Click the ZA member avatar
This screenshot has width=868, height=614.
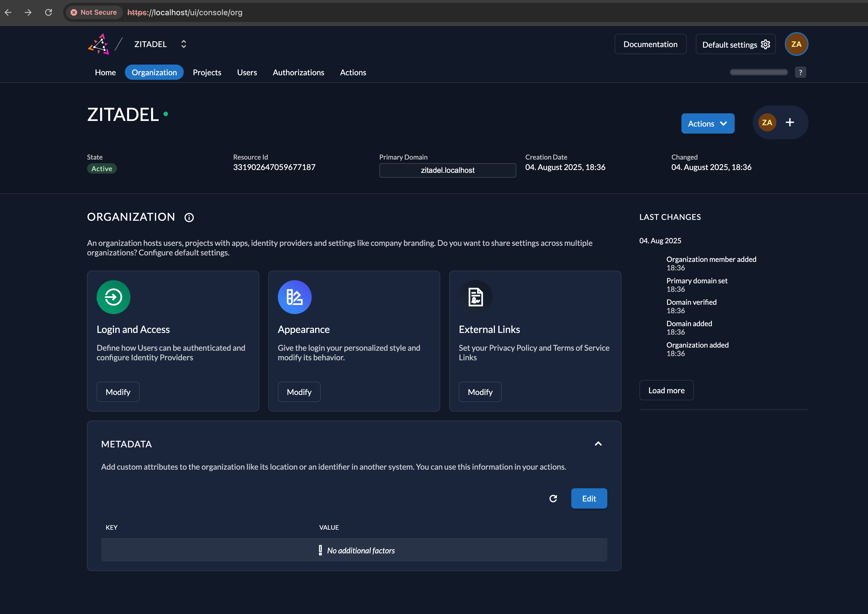point(767,123)
